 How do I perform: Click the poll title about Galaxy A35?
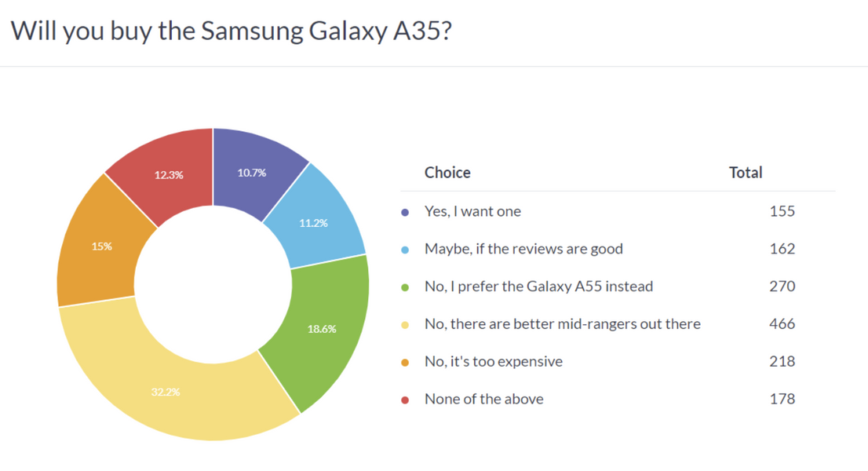coord(232,31)
